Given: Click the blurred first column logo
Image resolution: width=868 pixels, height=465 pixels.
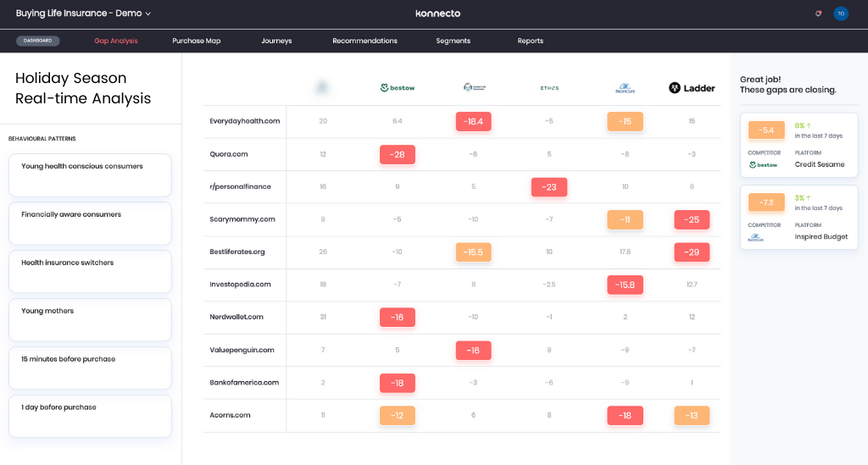Looking at the screenshot, I should 322,87.
